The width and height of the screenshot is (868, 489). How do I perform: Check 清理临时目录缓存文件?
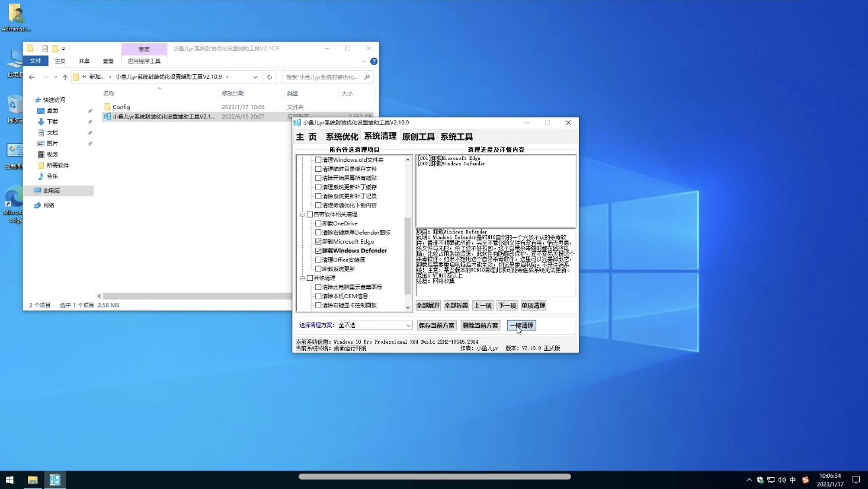(x=318, y=169)
